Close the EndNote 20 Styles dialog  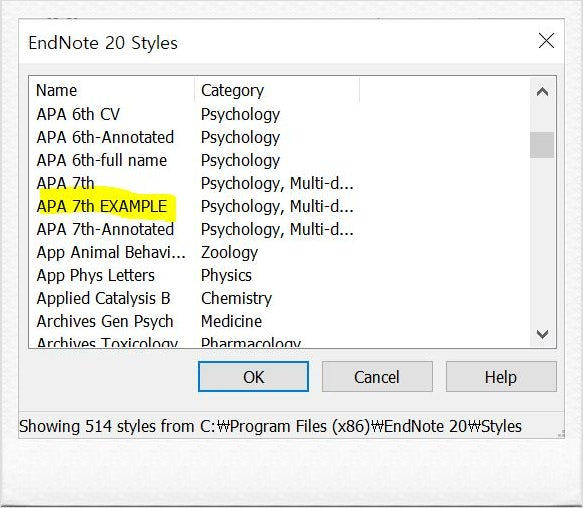pos(546,41)
